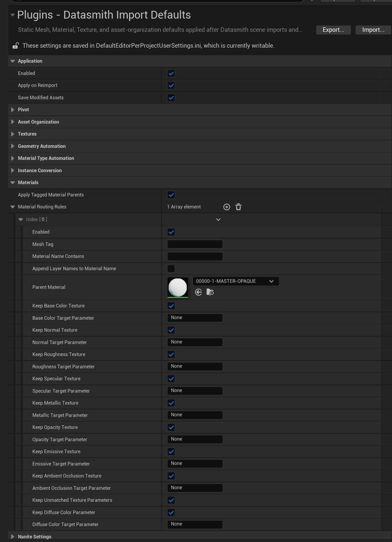Click the Import... button

tap(373, 30)
